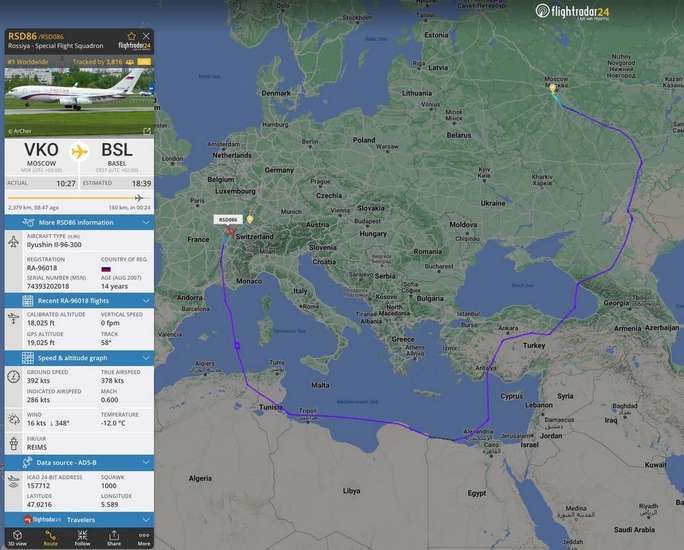684x550 pixels.
Task: Click the VKO Moscow airport code
Action: (x=41, y=151)
